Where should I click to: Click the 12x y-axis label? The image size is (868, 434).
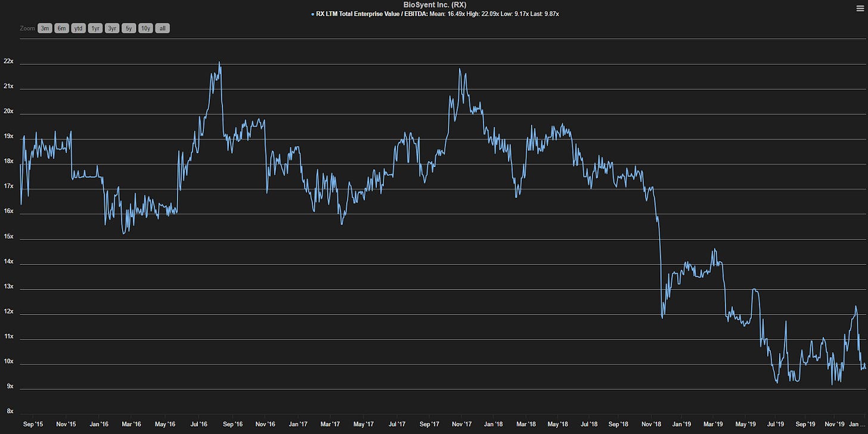(8, 312)
